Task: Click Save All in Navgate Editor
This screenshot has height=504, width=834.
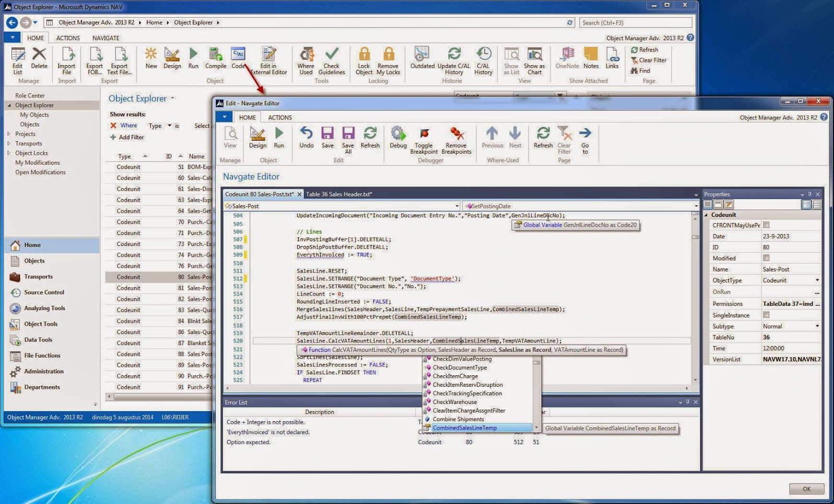Action: [348, 141]
